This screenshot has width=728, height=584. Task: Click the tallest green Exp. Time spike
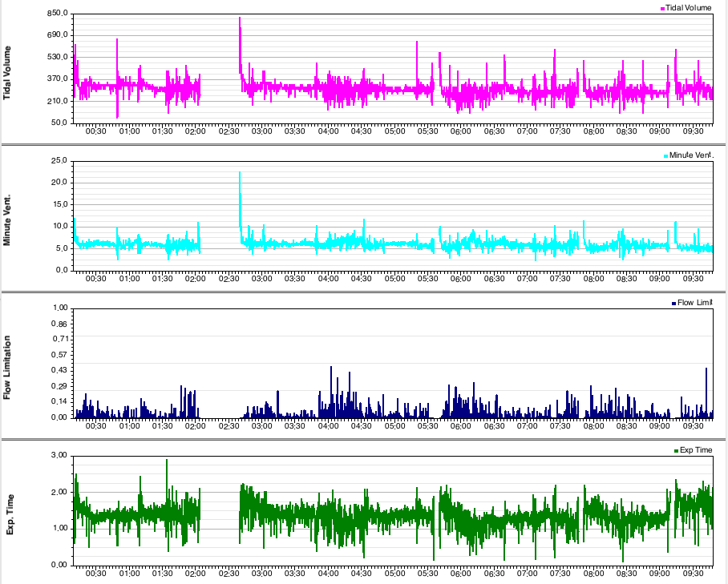pyautogui.click(x=167, y=482)
